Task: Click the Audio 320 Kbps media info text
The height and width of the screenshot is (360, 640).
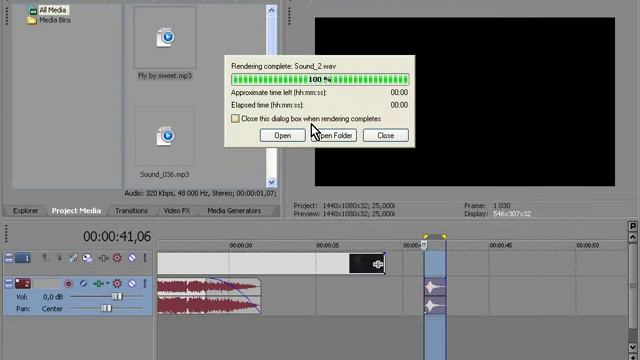Action: [x=200, y=193]
